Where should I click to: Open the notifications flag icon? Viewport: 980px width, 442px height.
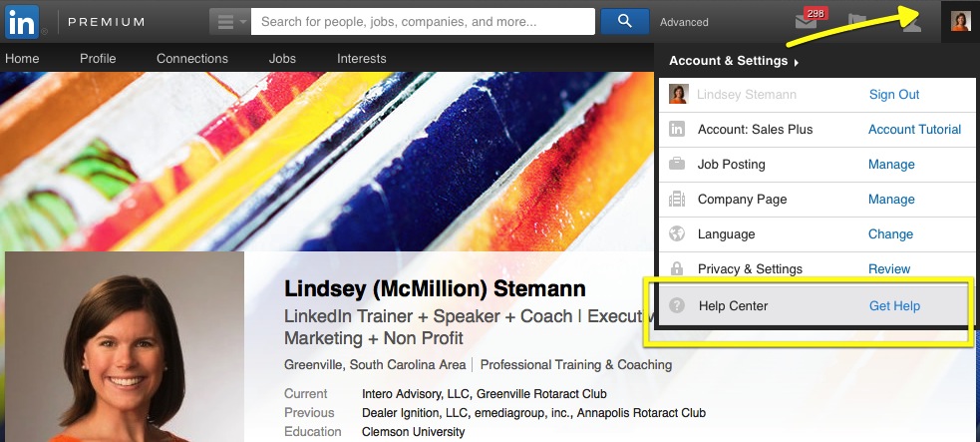coord(856,23)
